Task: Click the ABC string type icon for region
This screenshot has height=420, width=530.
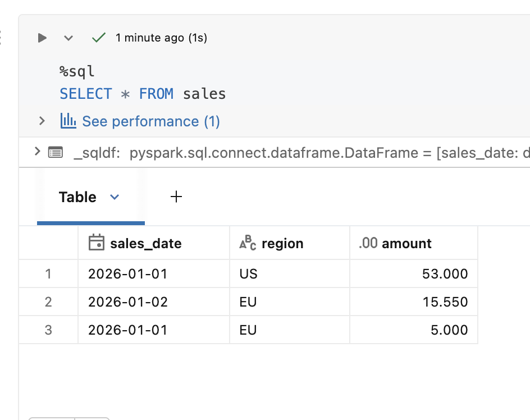Action: tap(248, 243)
